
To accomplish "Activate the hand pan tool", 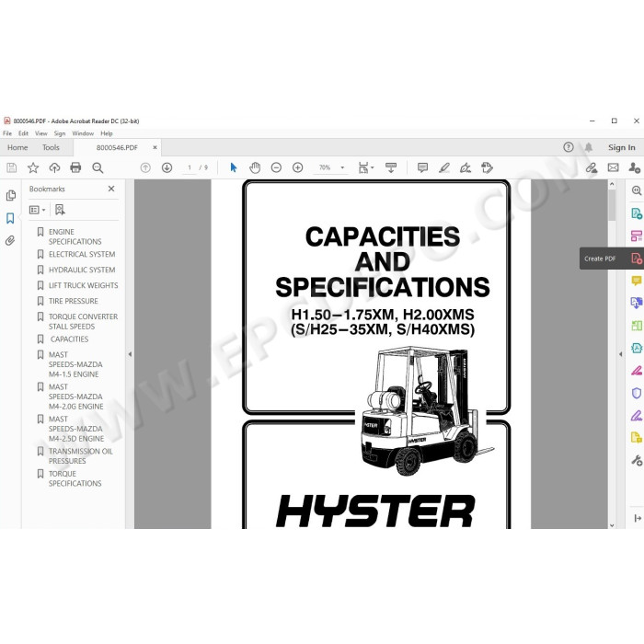I will (x=255, y=167).
